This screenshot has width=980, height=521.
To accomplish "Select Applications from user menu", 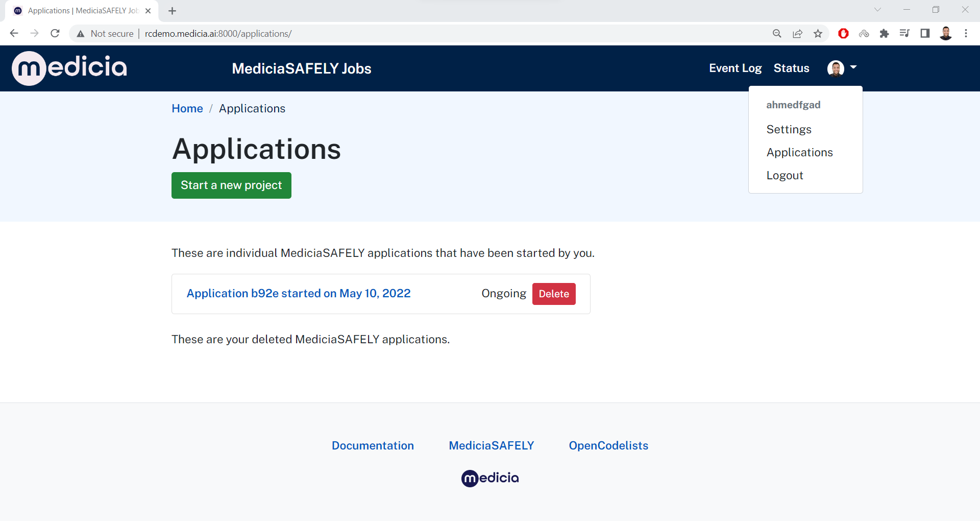I will 799,152.
